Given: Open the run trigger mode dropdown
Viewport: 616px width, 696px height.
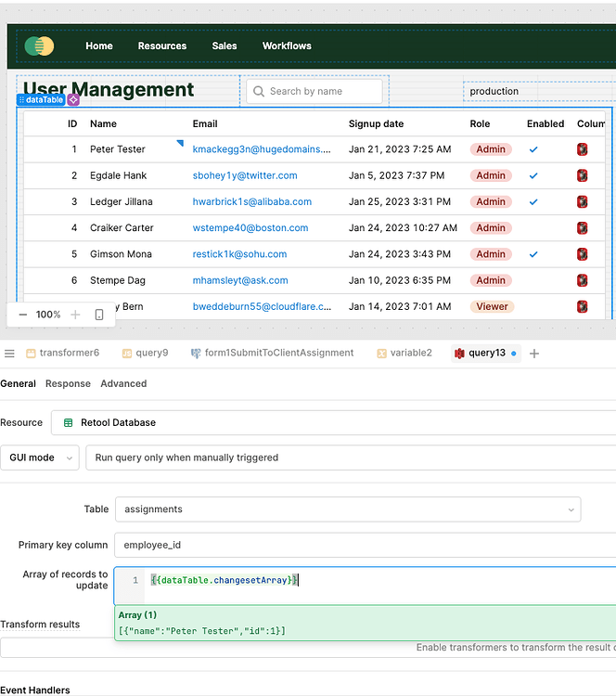Looking at the screenshot, I should pos(351,458).
